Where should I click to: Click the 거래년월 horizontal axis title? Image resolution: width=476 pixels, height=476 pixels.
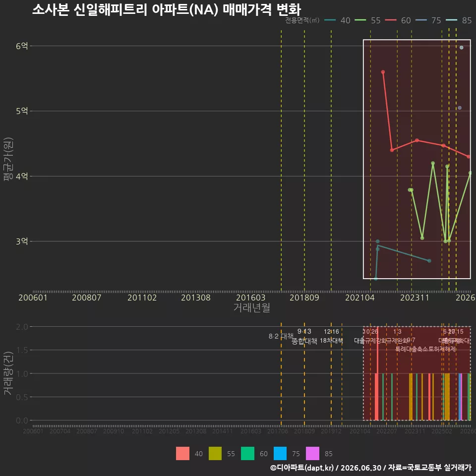(252, 307)
